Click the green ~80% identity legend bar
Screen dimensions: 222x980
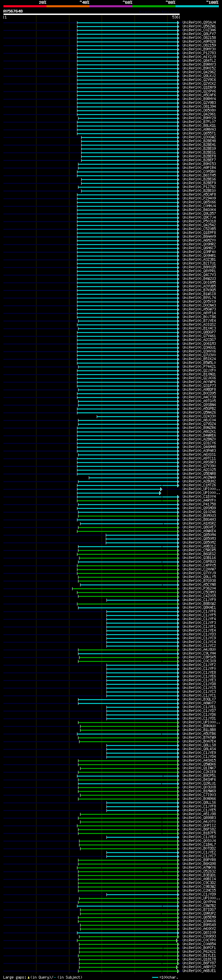pos(154,6)
